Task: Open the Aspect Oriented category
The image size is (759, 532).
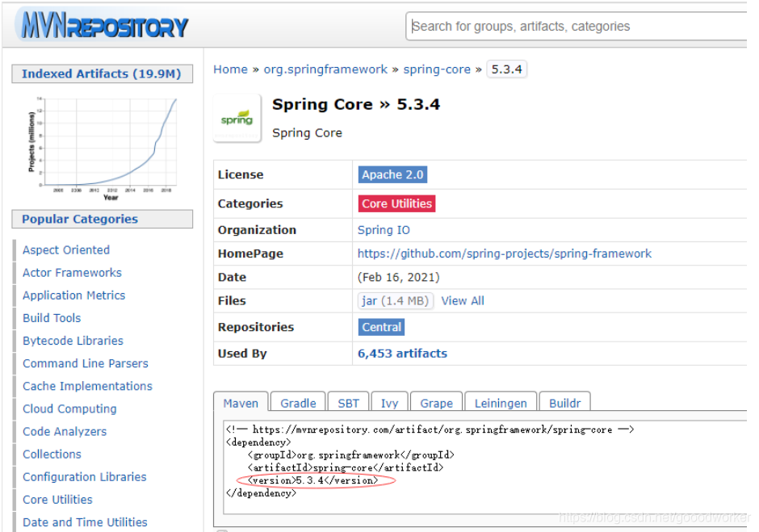Action: click(x=66, y=249)
